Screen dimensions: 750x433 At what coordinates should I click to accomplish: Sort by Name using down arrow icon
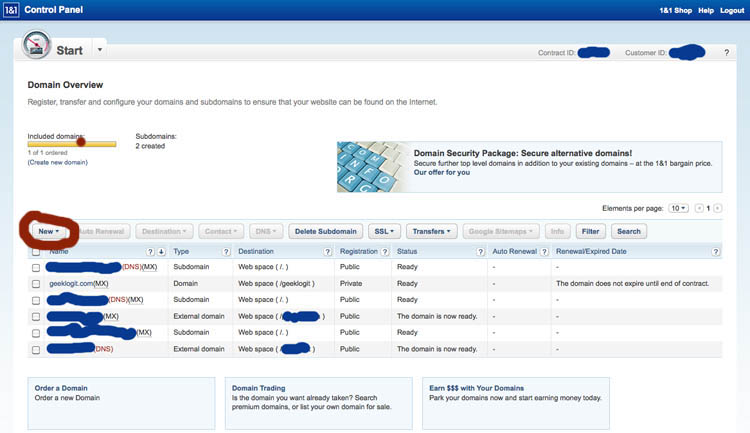pyautogui.click(x=162, y=252)
